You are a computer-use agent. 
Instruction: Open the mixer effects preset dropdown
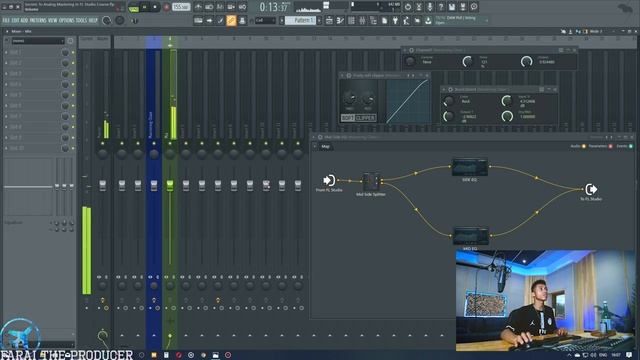[x=38, y=41]
